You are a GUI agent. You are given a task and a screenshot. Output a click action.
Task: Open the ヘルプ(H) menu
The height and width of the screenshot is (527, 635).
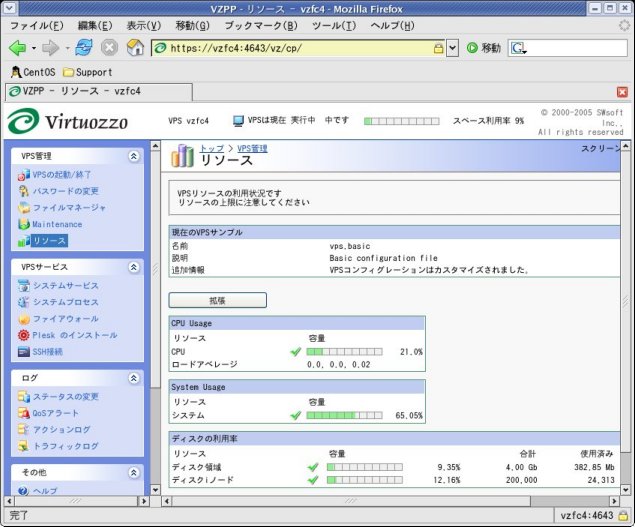click(392, 26)
